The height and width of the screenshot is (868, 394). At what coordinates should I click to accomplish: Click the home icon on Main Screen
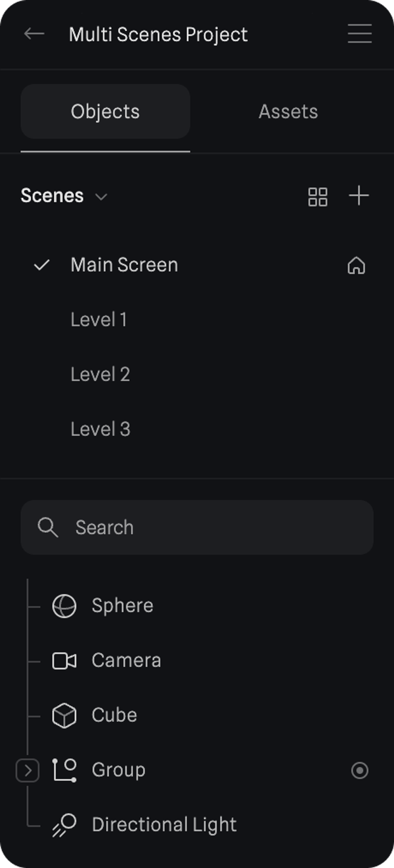tap(356, 266)
